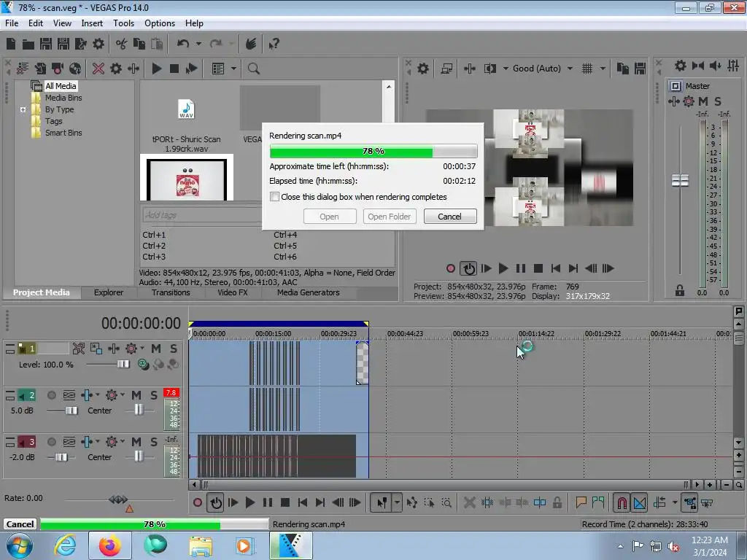Viewport: 747px width, 560px height.
Task: Arm audio track 2 for record
Action: pyautogui.click(x=52, y=395)
